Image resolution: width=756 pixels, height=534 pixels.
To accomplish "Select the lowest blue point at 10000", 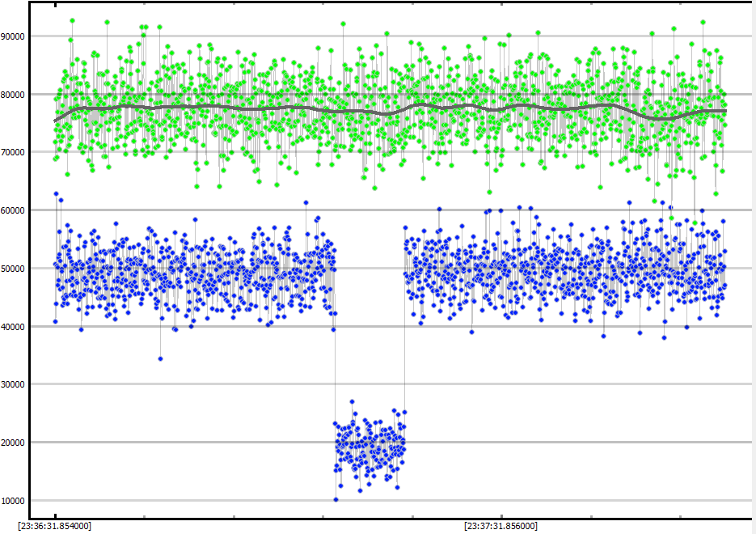I will 336,499.
